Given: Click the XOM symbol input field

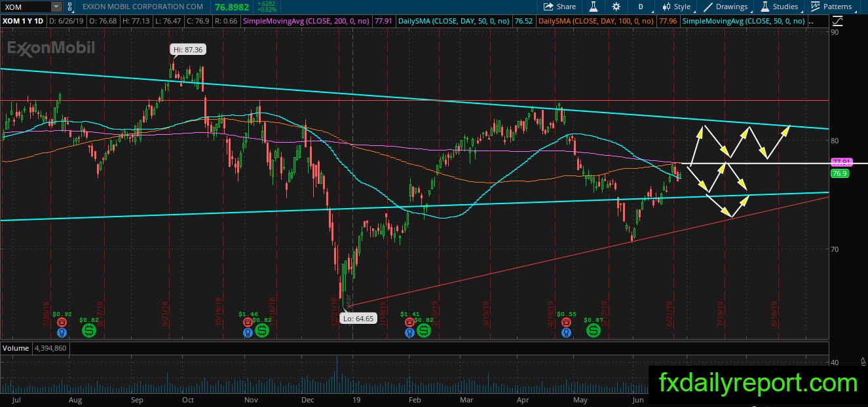Looking at the screenshot, I should (x=26, y=7).
